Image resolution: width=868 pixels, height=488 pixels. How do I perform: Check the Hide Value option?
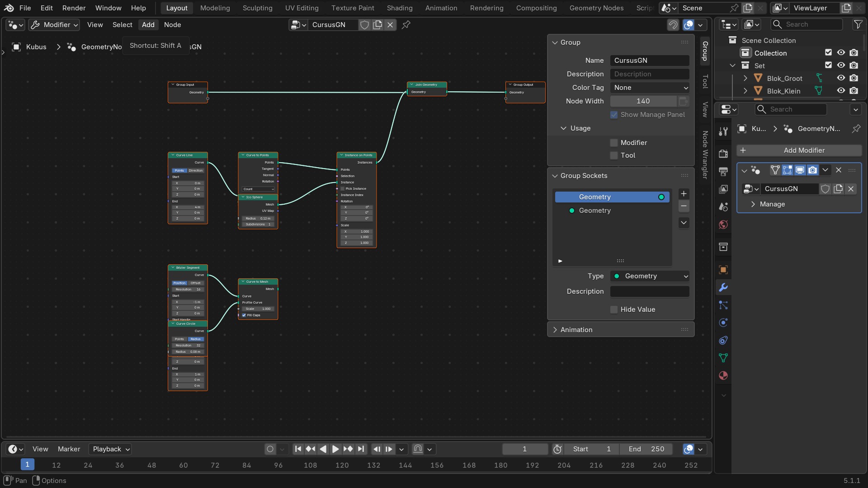pos(614,310)
